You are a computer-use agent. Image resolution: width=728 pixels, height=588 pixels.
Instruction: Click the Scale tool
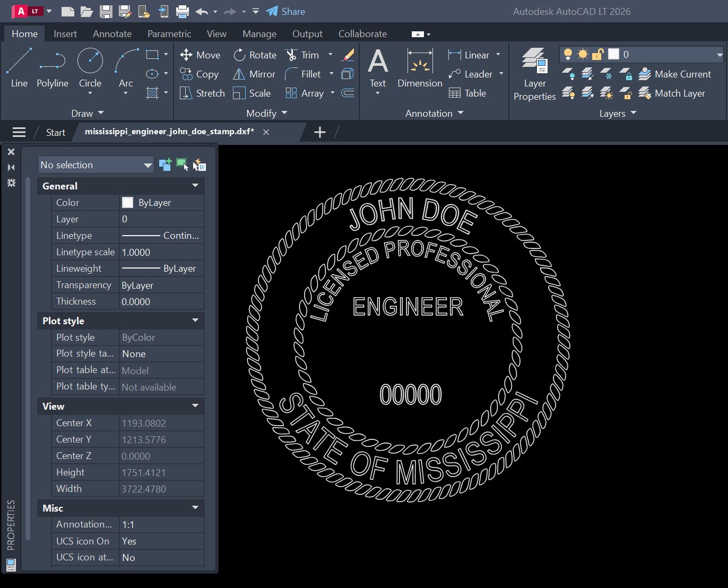click(252, 93)
